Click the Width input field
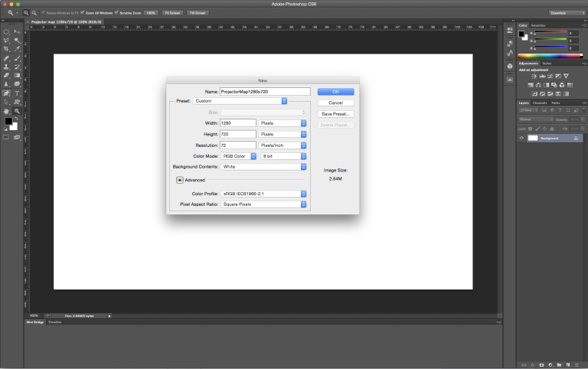Viewport: 588px width, 369px height. [x=237, y=122]
